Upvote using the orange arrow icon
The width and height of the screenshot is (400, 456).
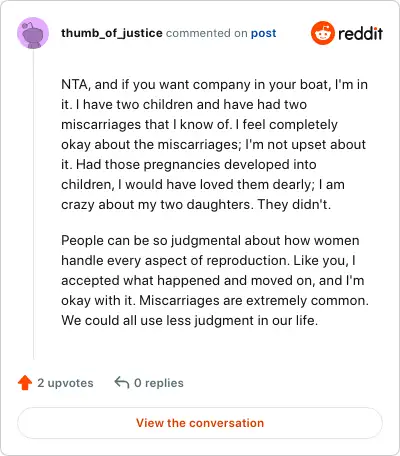(25, 383)
